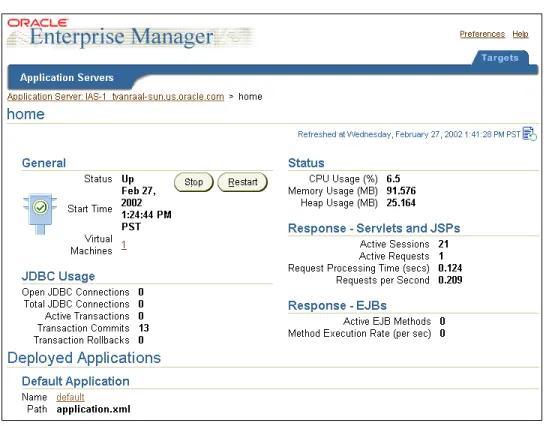Viewport: 549px width, 426px height.
Task: Select the Application Servers tab
Action: 67,77
